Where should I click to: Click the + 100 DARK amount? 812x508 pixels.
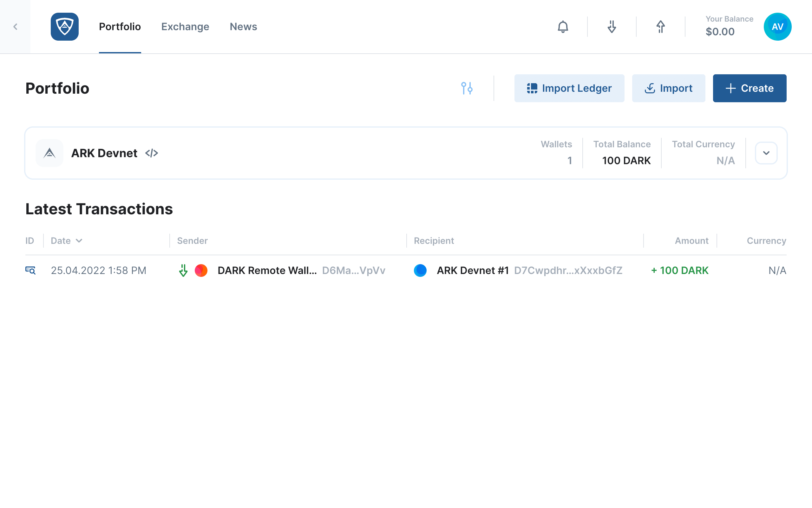click(x=679, y=270)
